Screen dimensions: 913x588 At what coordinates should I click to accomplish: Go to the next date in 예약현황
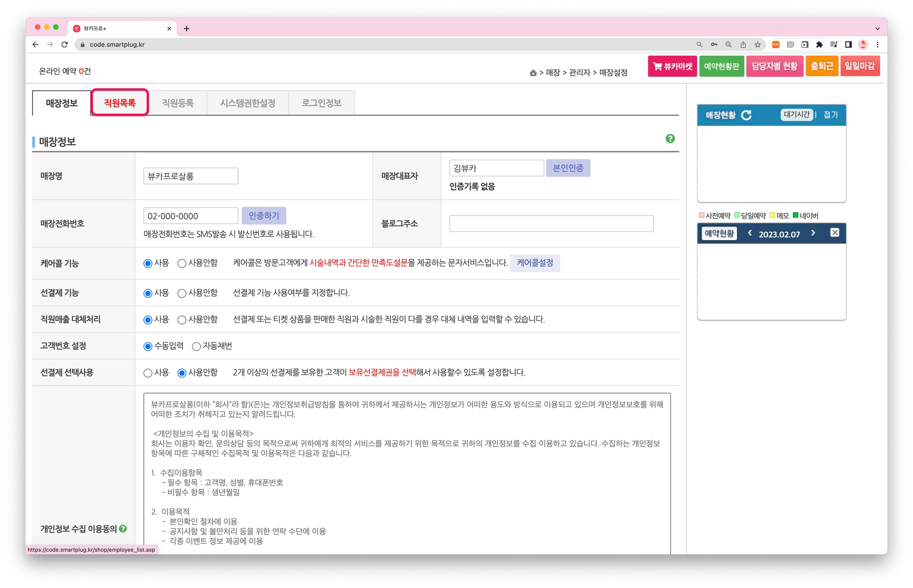[x=813, y=233]
